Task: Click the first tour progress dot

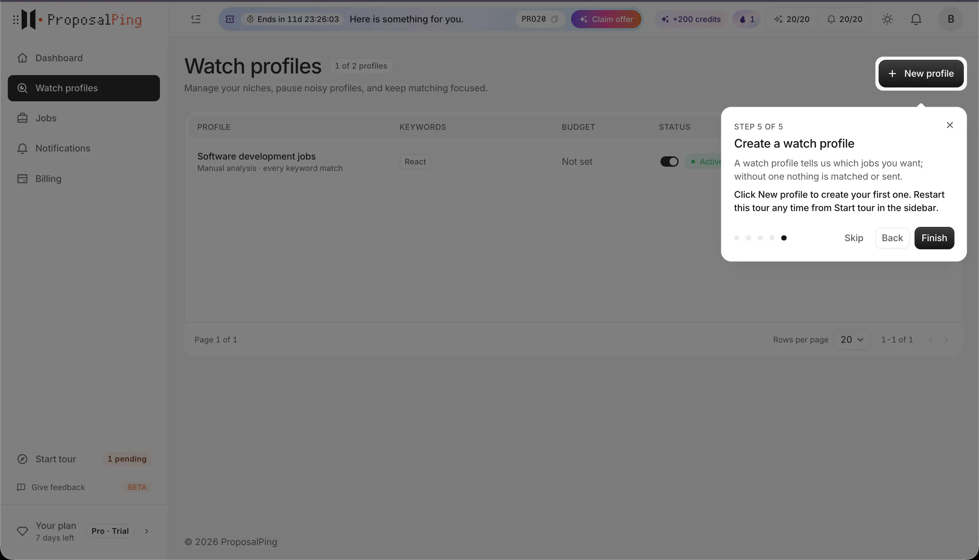Action: [737, 238]
